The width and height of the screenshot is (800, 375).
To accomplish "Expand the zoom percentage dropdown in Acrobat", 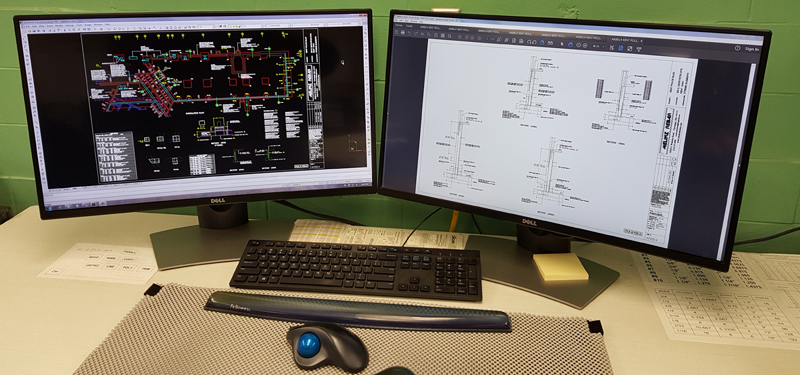I will point(599,46).
